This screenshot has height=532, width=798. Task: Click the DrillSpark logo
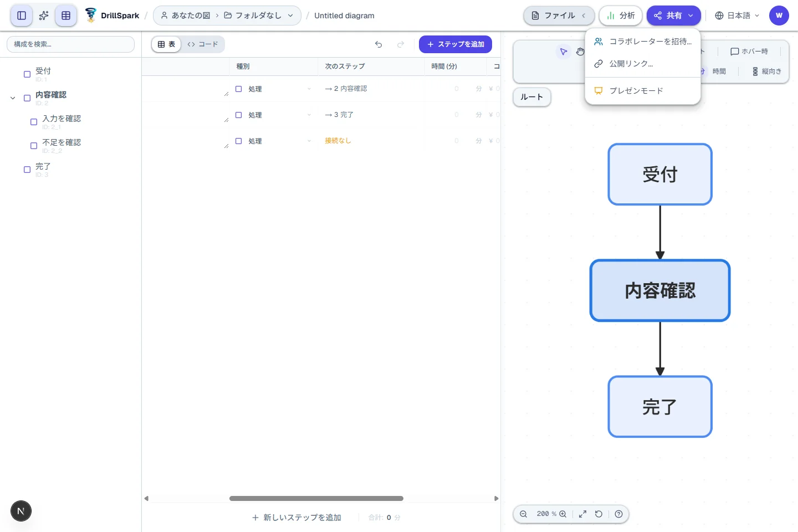(x=112, y=16)
